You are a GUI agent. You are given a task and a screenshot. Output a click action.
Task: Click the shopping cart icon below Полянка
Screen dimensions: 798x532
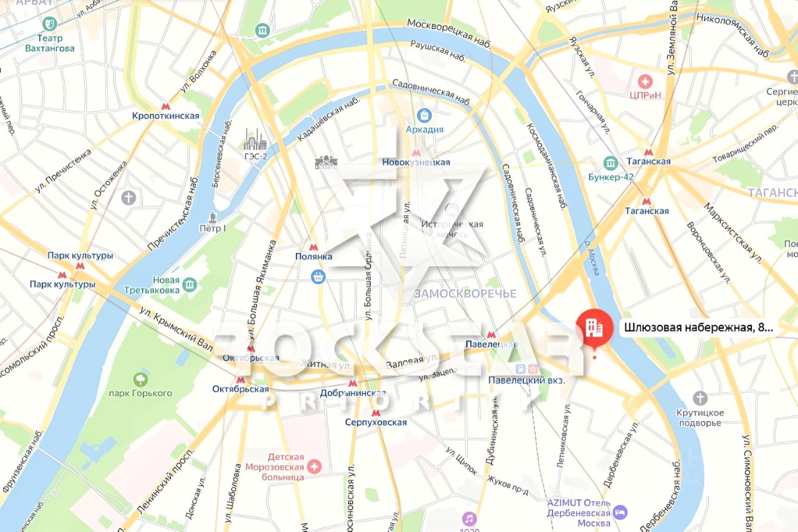coord(319,277)
